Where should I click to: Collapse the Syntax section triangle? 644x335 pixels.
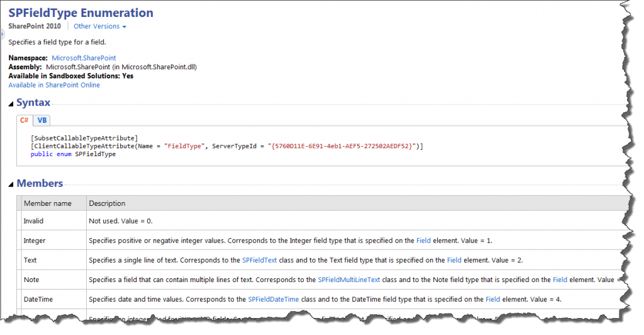pos(11,104)
